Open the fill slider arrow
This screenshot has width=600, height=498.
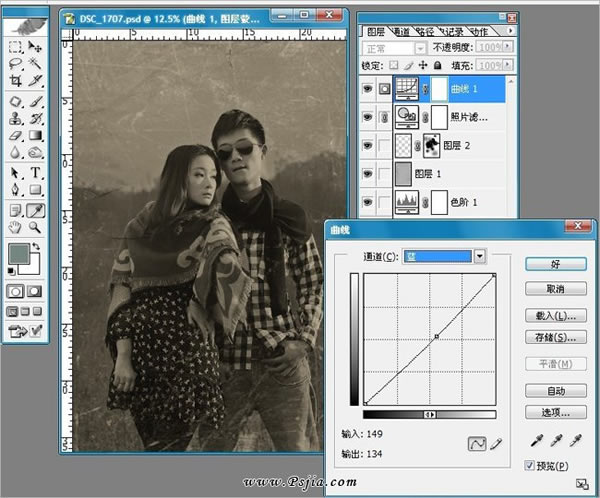point(507,65)
